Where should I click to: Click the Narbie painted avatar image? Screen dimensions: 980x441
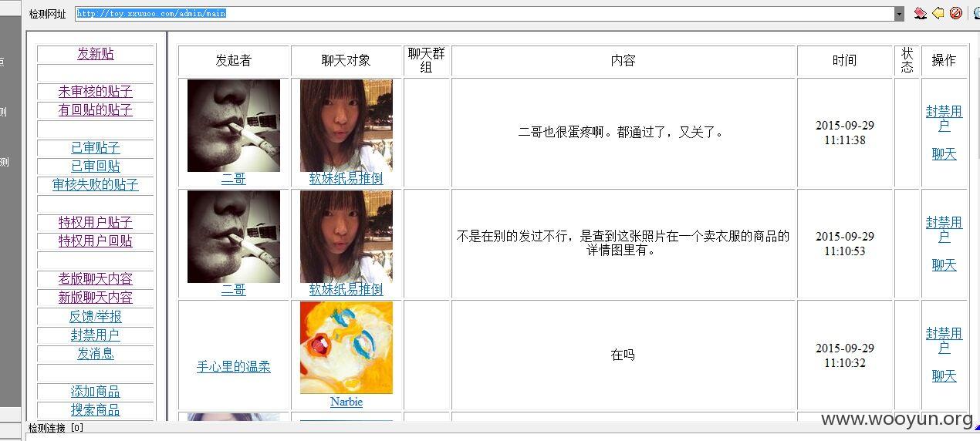pos(346,348)
